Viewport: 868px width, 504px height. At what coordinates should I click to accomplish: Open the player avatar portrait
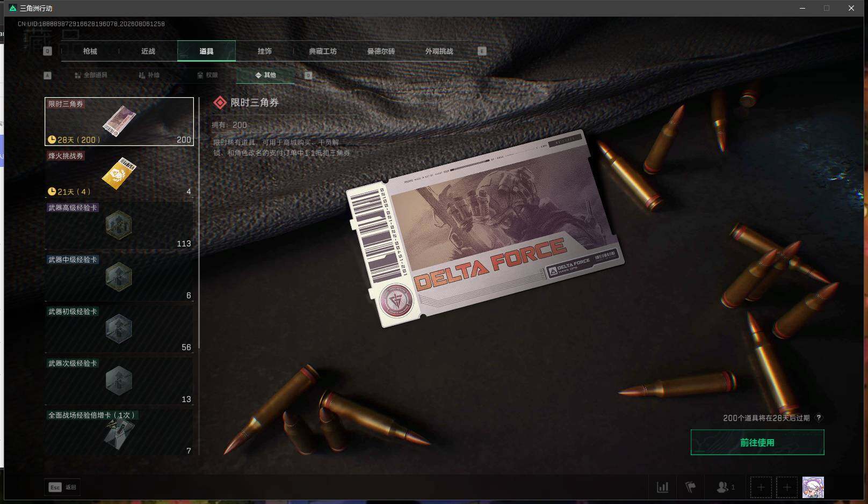[x=813, y=487]
